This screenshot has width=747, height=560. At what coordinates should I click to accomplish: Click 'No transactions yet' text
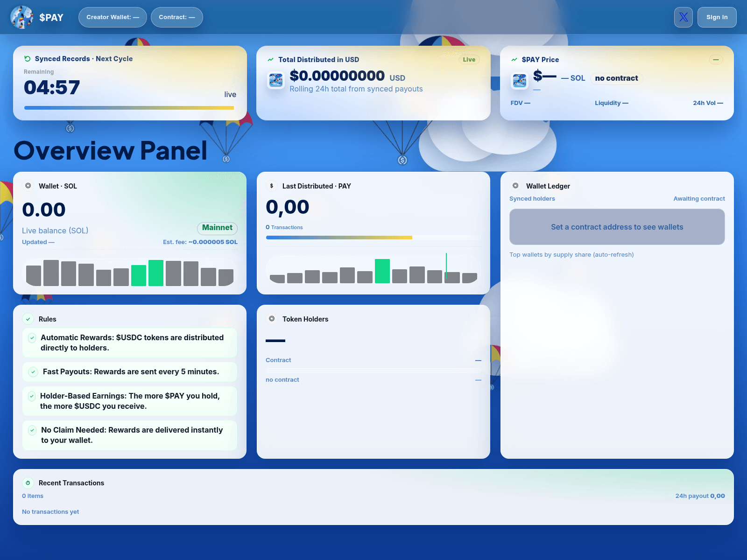tap(50, 512)
